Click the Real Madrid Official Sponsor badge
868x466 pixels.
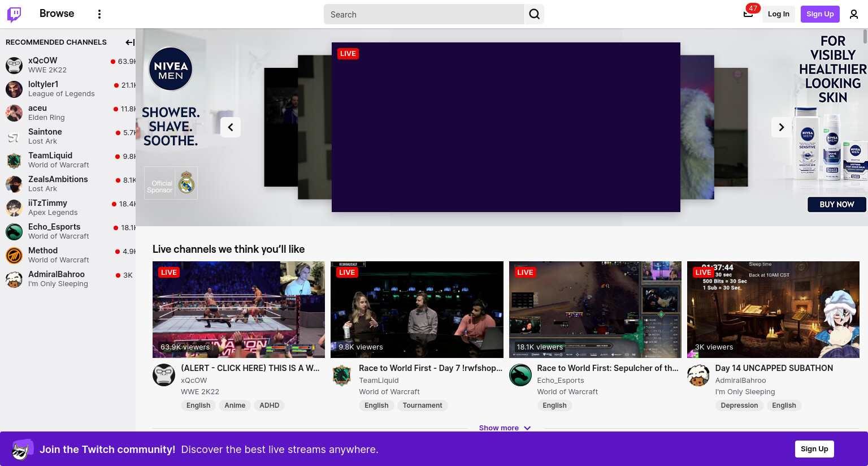[171, 183]
